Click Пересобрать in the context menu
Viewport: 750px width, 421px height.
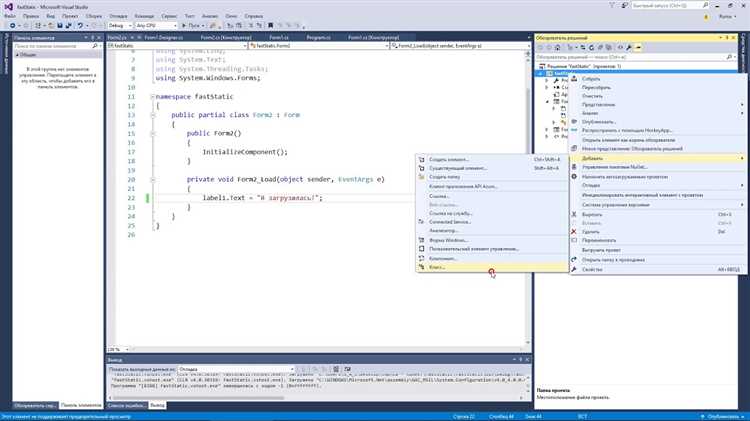[658, 88]
